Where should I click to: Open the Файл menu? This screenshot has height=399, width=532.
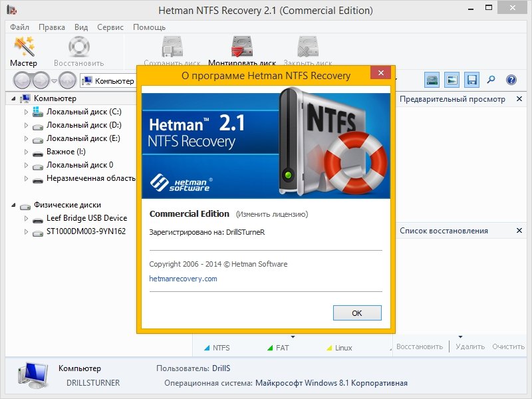[x=20, y=27]
